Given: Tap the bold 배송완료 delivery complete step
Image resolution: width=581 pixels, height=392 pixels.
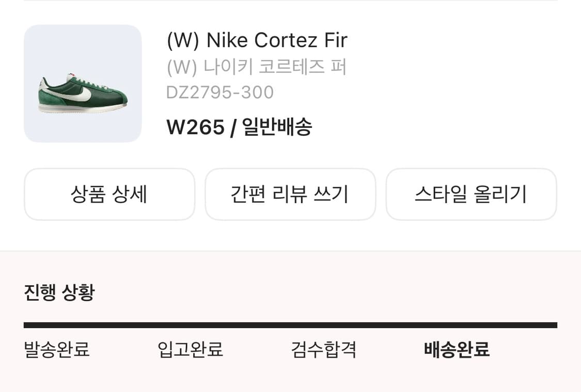Looking at the screenshot, I should (x=456, y=350).
